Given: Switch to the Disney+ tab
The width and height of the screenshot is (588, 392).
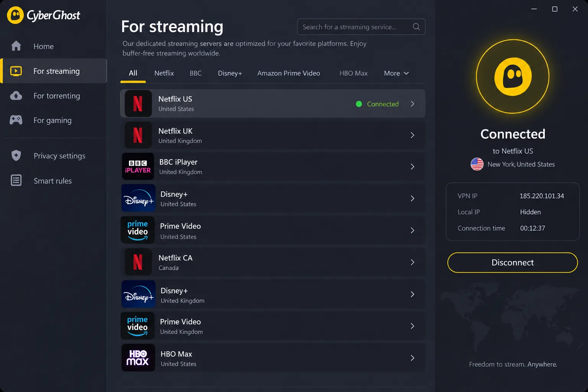Looking at the screenshot, I should pos(230,73).
